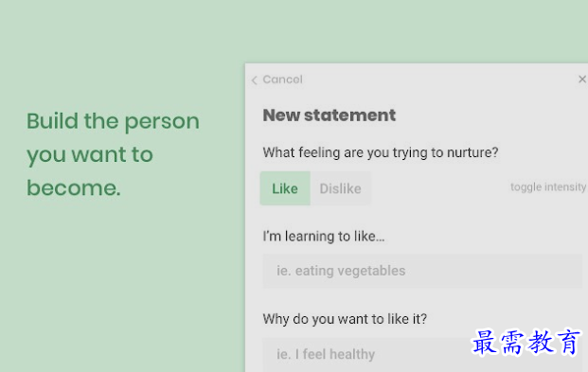Screen dimensions: 588x372
Task: Click the back chevron beside Cancel
Action: (255, 80)
